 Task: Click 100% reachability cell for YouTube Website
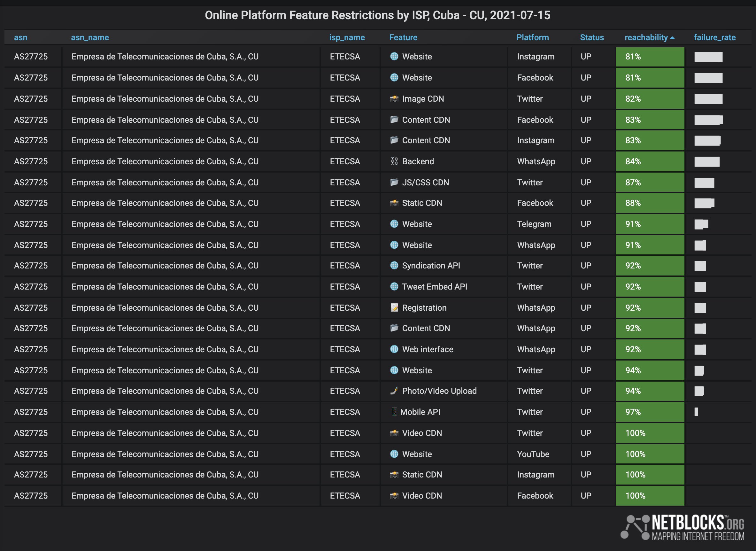pos(650,454)
